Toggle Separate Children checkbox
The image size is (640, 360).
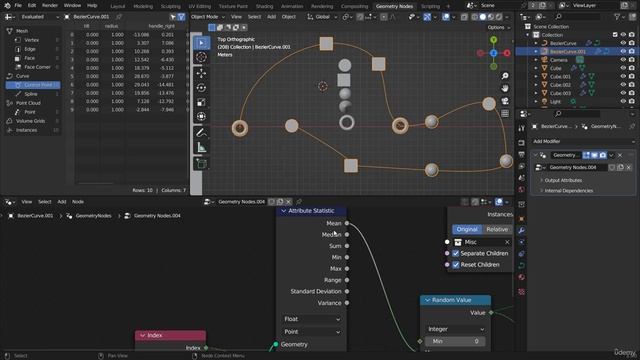pos(456,253)
